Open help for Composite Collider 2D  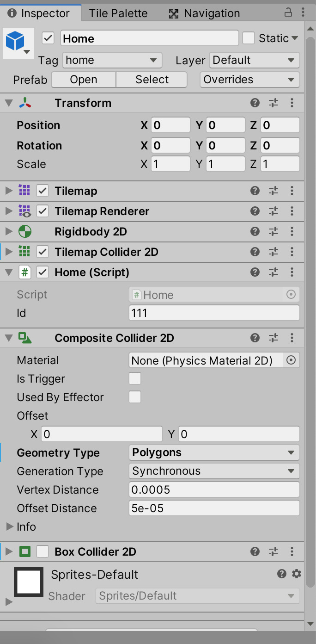click(x=255, y=338)
